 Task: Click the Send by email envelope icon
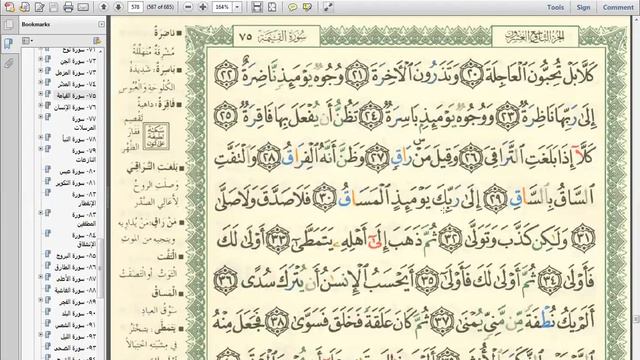pyautogui.click(x=83, y=7)
